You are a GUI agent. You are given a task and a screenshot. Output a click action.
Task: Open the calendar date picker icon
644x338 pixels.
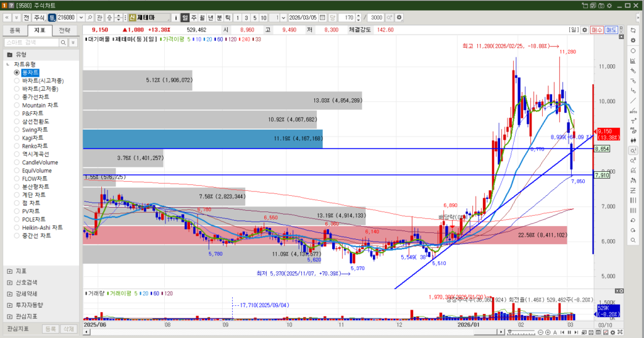tap(322, 17)
